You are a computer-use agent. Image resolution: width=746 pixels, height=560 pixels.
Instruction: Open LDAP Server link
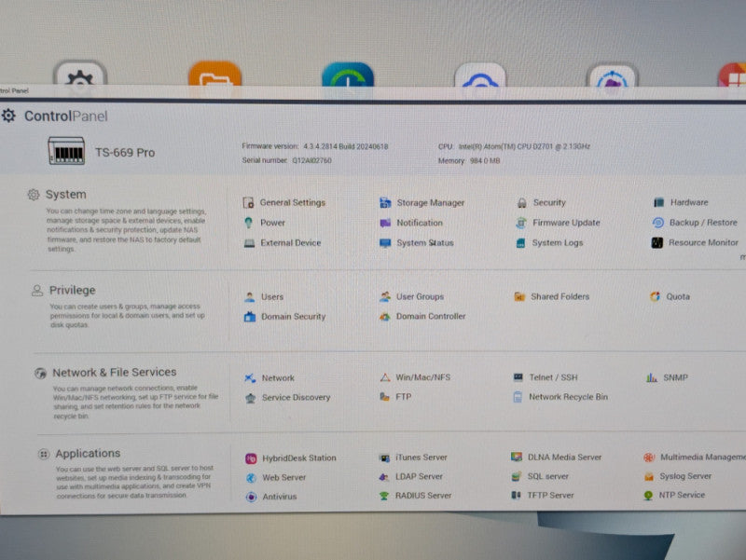point(419,476)
